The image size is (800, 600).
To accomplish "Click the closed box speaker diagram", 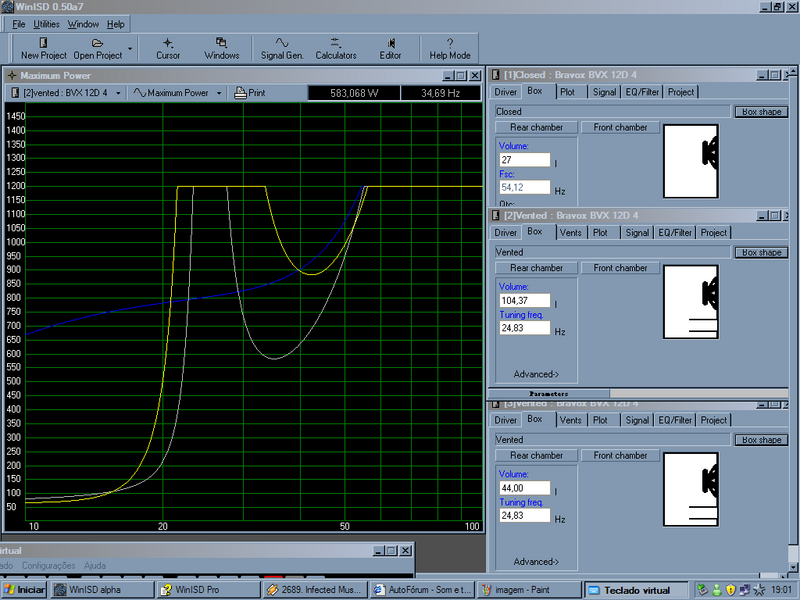I will [x=691, y=161].
